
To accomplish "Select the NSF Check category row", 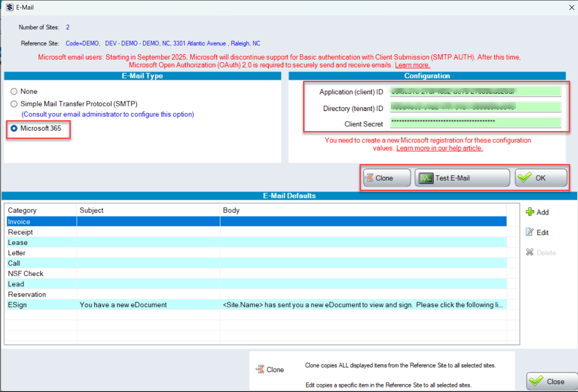I will [x=256, y=273].
